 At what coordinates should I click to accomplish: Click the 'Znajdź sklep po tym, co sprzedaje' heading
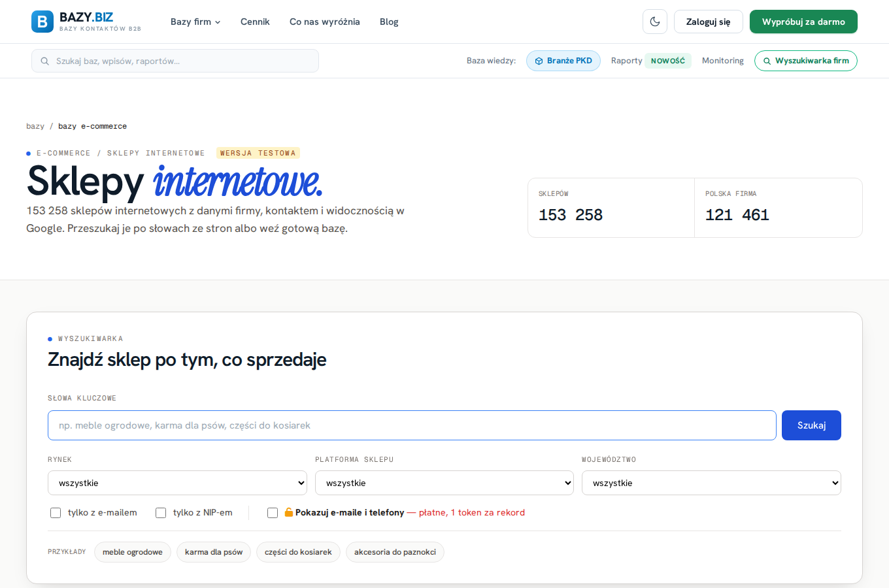[187, 360]
